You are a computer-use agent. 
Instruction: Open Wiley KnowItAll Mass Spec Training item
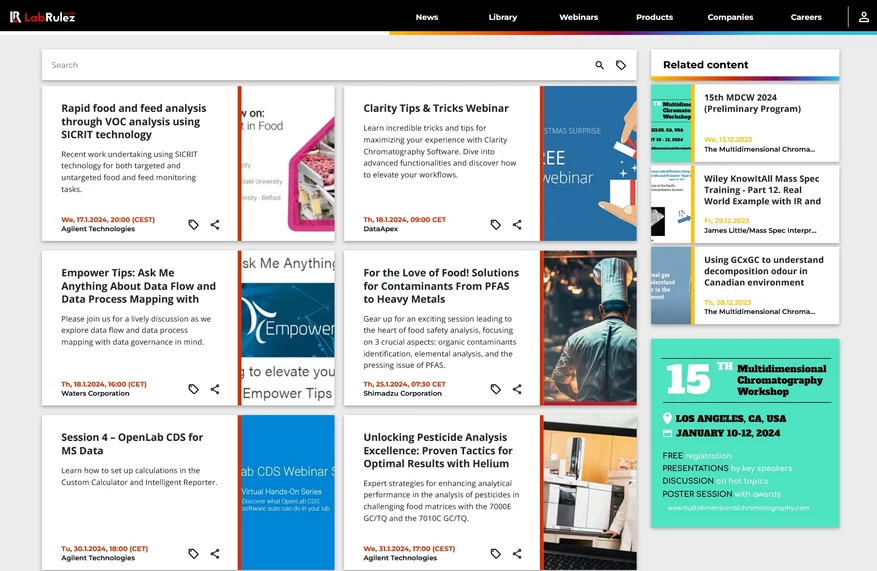pyautogui.click(x=762, y=190)
